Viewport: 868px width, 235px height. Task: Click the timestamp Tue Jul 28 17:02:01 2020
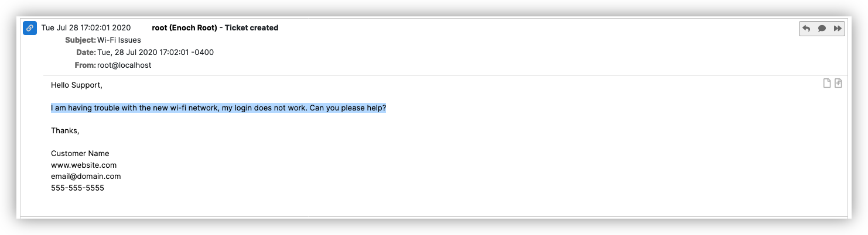86,28
